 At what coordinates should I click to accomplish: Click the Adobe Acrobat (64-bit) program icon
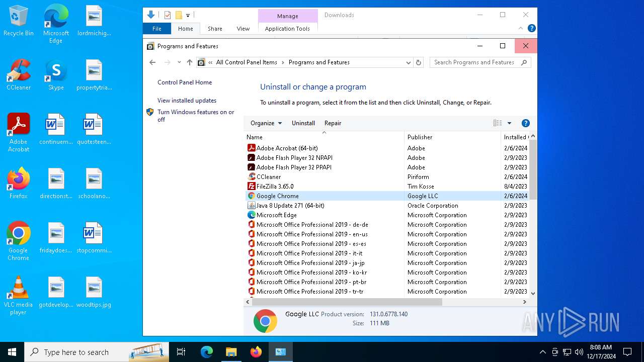252,148
